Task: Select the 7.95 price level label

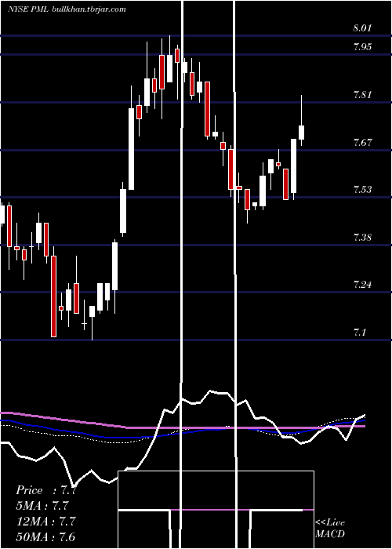Action: [362, 46]
